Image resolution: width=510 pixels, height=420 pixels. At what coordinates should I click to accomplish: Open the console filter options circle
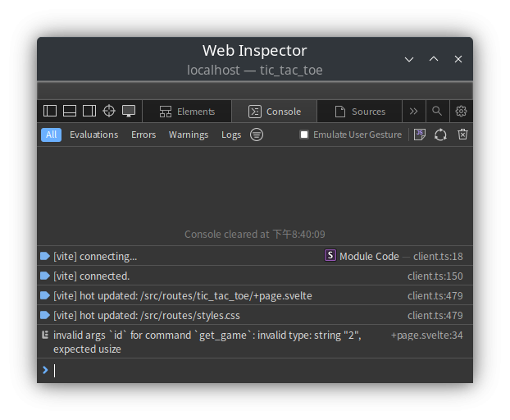coord(257,135)
